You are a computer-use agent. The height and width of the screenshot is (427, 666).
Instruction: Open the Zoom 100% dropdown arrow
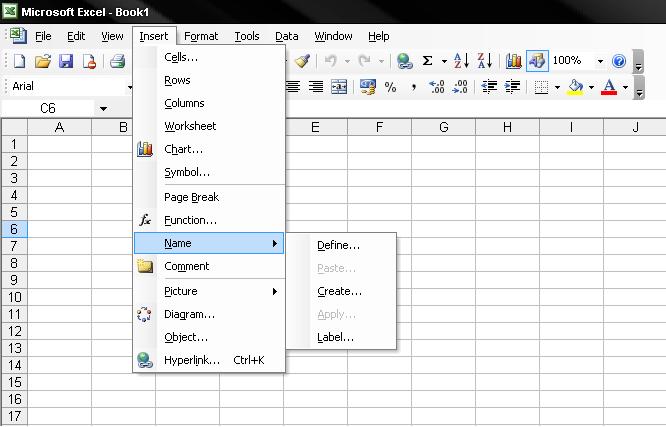pyautogui.click(x=600, y=62)
